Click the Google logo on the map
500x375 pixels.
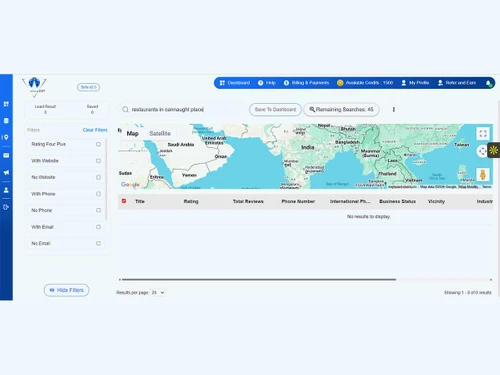click(x=130, y=184)
